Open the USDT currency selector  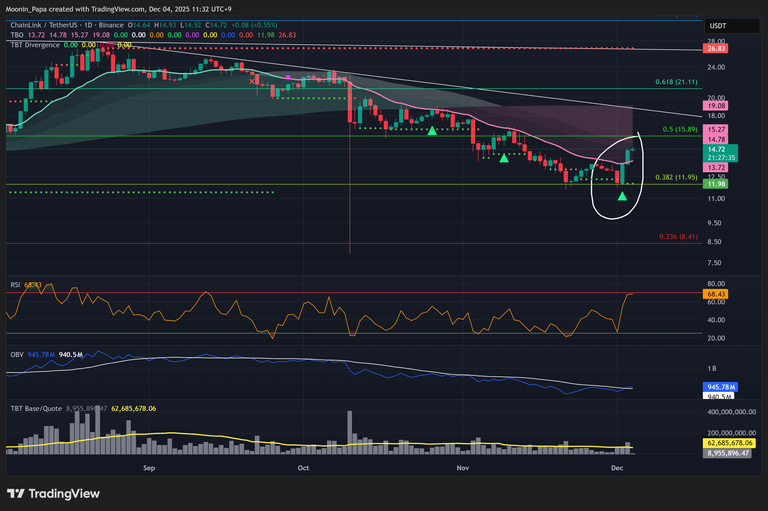(x=717, y=24)
